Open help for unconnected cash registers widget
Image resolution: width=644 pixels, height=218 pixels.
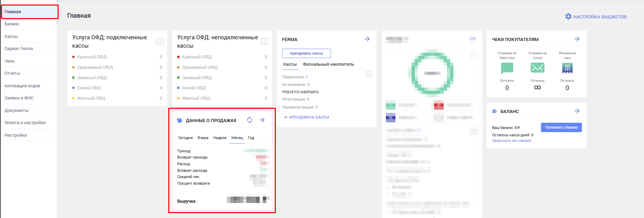coord(264,41)
